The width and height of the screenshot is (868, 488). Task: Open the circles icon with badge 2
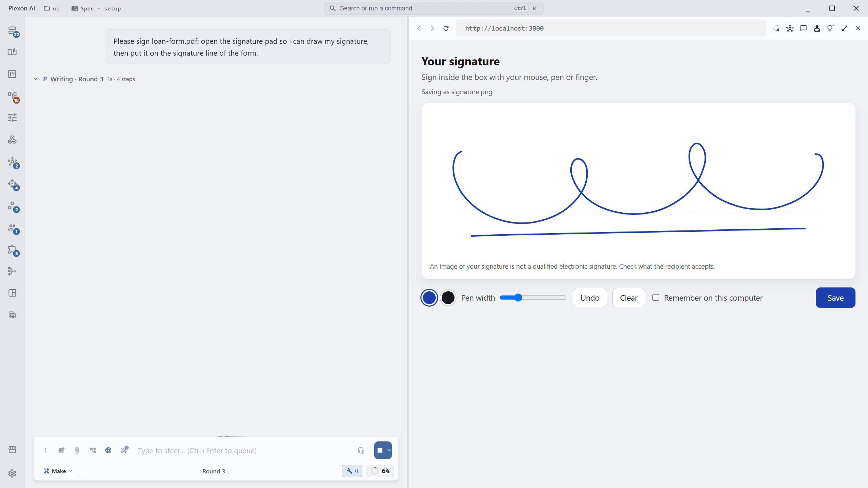tap(13, 206)
